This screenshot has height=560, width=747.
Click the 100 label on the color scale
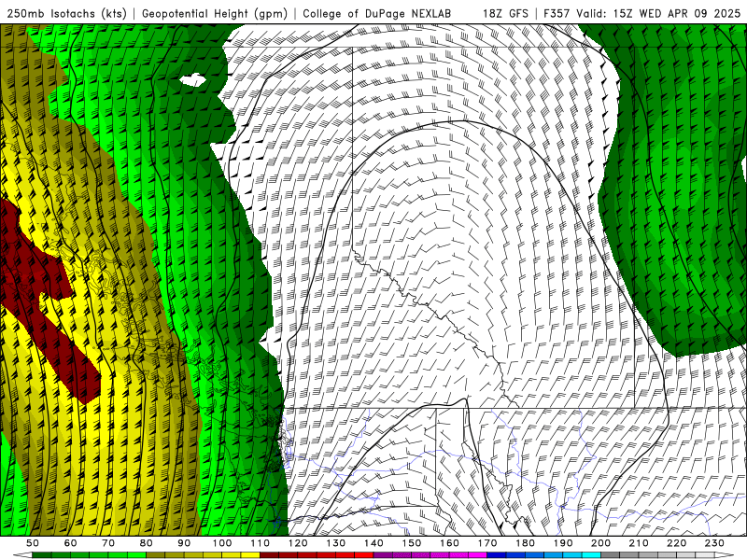[x=222, y=543]
